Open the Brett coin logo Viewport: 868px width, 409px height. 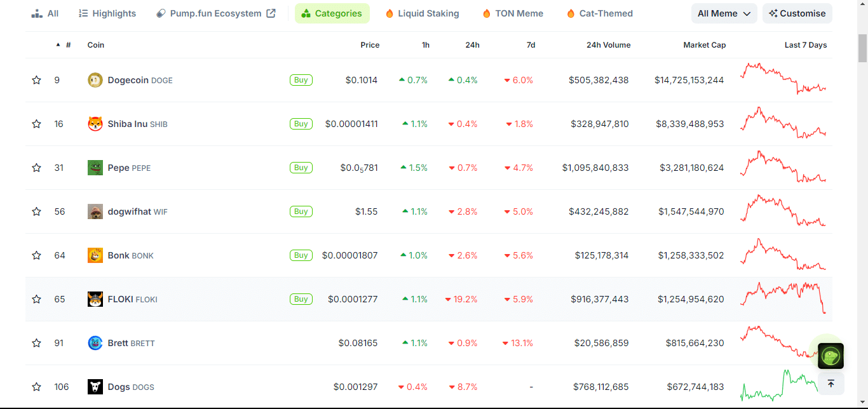[95, 343]
